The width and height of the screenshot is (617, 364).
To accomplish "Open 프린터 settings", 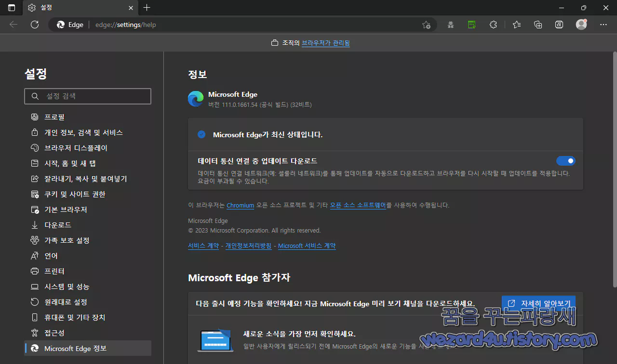I will 88,271.
